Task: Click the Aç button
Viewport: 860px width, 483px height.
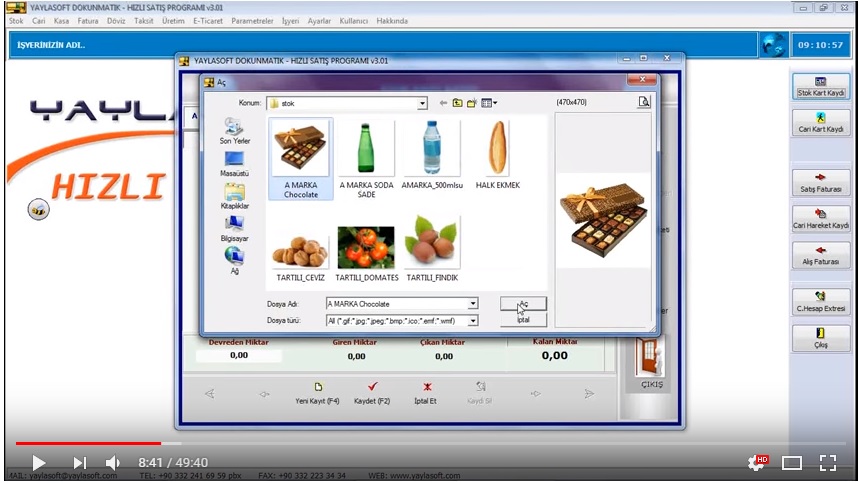Action: click(x=523, y=304)
